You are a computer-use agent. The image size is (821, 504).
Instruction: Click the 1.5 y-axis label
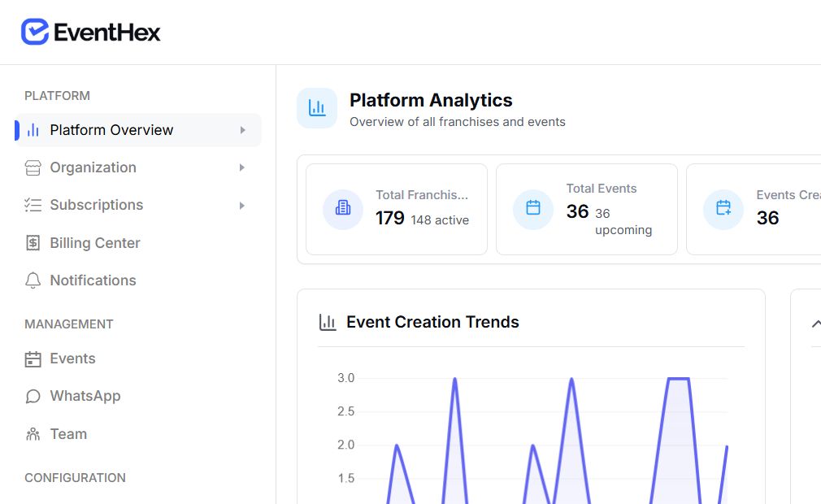pyautogui.click(x=346, y=478)
